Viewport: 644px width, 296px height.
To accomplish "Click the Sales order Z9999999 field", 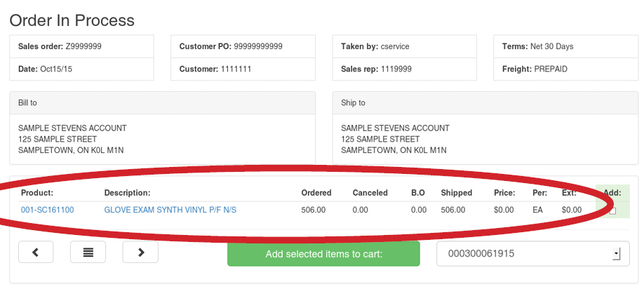I will [81, 47].
